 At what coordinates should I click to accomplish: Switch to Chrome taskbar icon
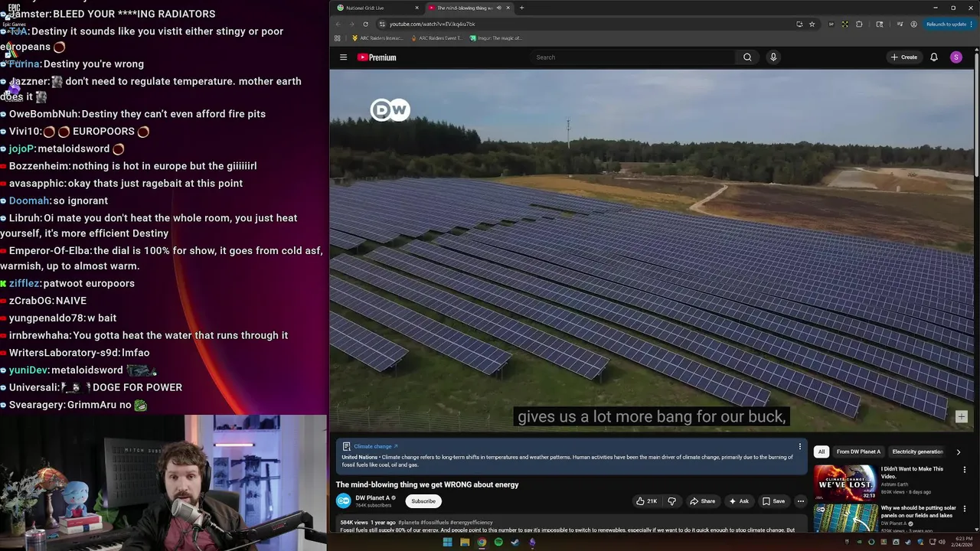(482, 543)
